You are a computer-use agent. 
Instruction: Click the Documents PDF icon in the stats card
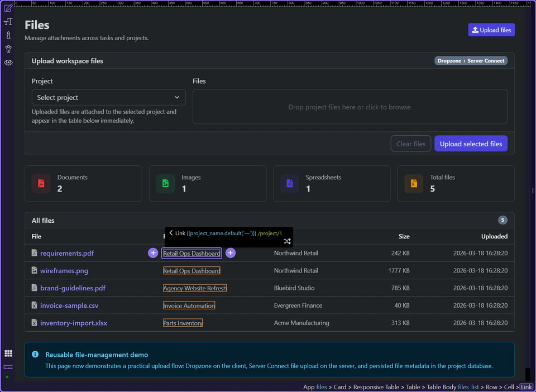41,183
